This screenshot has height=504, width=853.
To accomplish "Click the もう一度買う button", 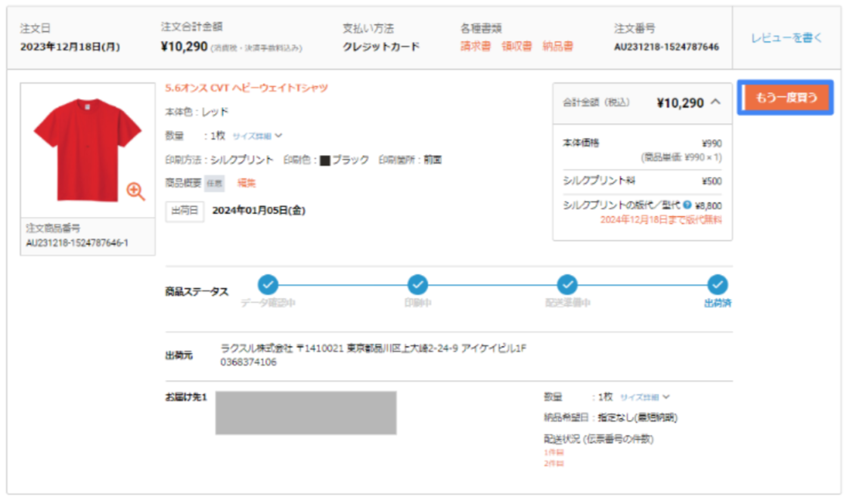I will pos(787,96).
